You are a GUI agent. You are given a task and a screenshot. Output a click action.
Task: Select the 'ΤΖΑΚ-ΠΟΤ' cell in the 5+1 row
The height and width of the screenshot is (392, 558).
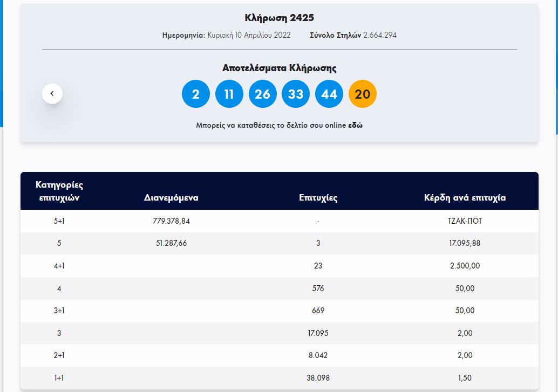coord(465,221)
